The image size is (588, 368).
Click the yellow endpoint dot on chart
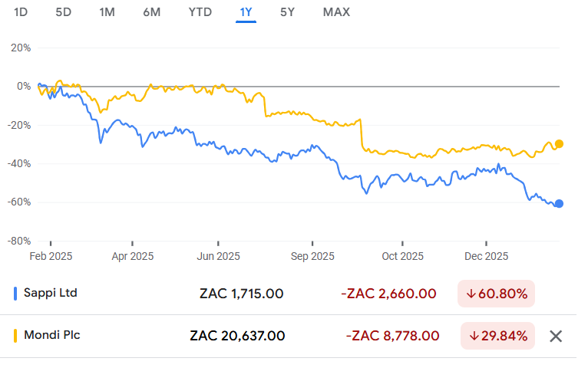(x=559, y=143)
